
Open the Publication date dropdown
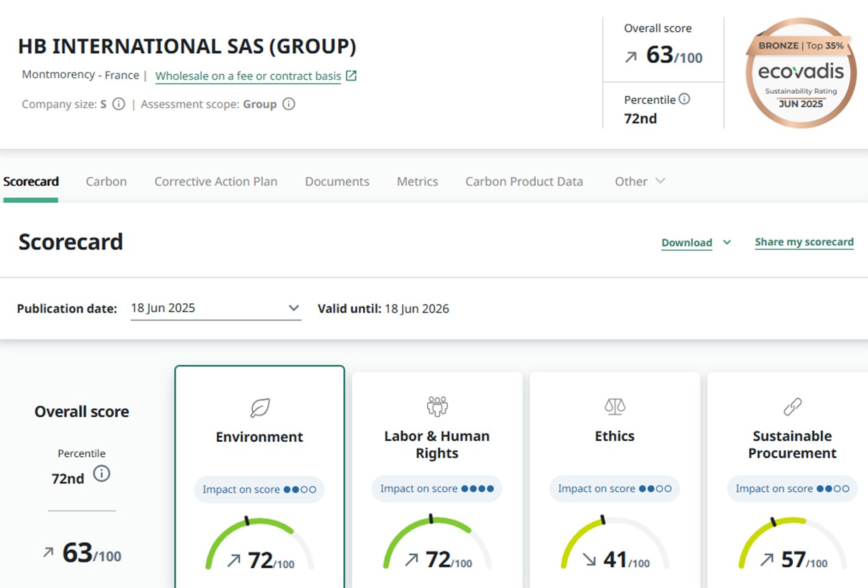(215, 309)
